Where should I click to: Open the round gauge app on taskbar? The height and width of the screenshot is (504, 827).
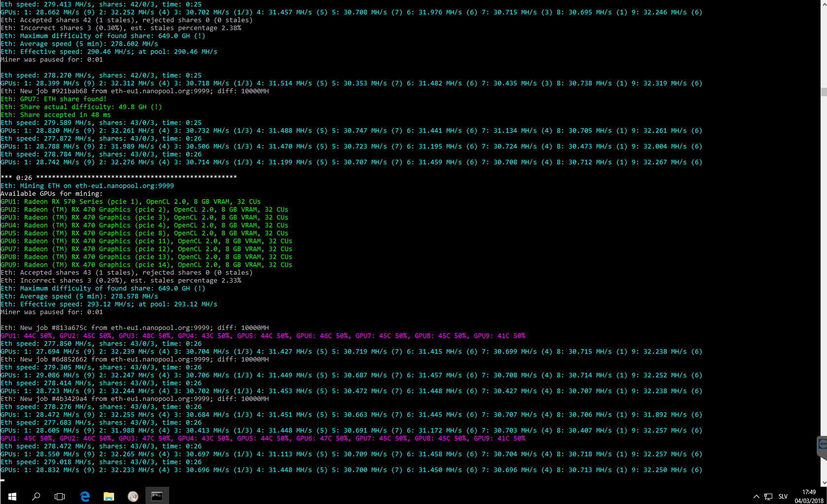[x=133, y=496]
